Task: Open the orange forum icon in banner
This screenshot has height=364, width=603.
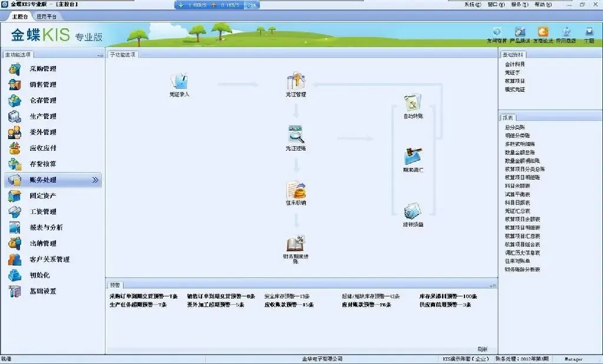Action: point(543,32)
